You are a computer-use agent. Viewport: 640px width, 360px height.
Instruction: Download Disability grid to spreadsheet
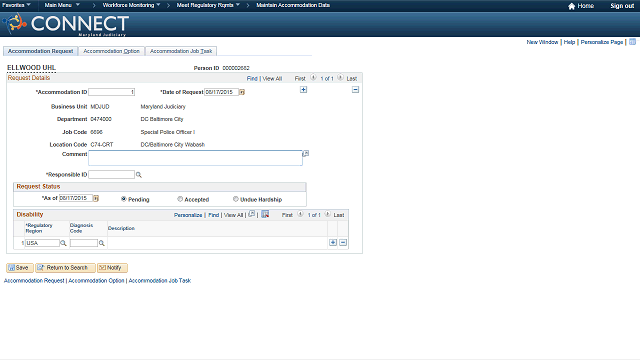pos(265,214)
